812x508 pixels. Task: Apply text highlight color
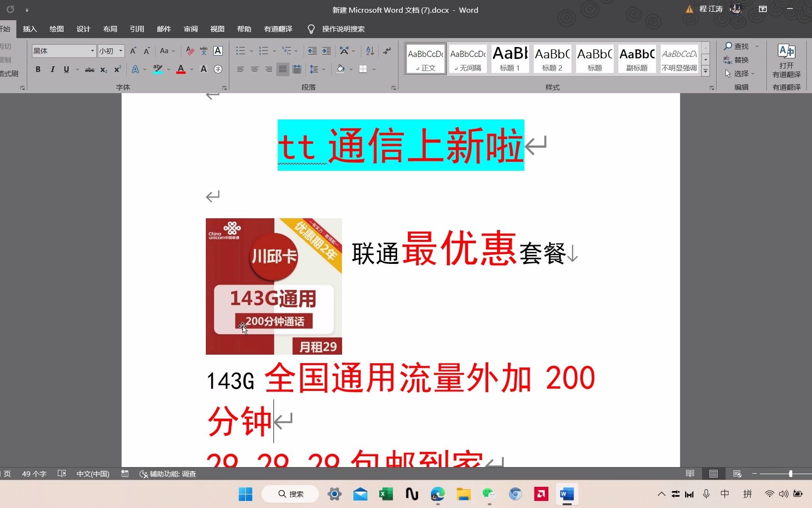click(x=158, y=69)
